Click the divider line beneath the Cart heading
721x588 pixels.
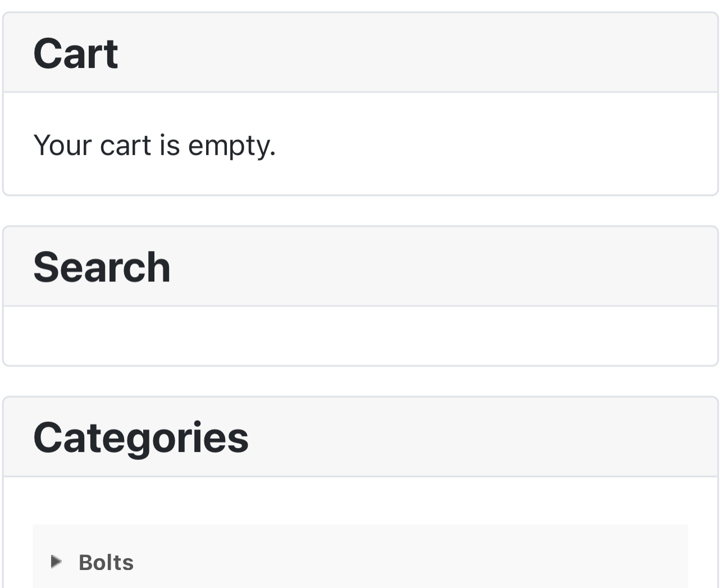360,92
